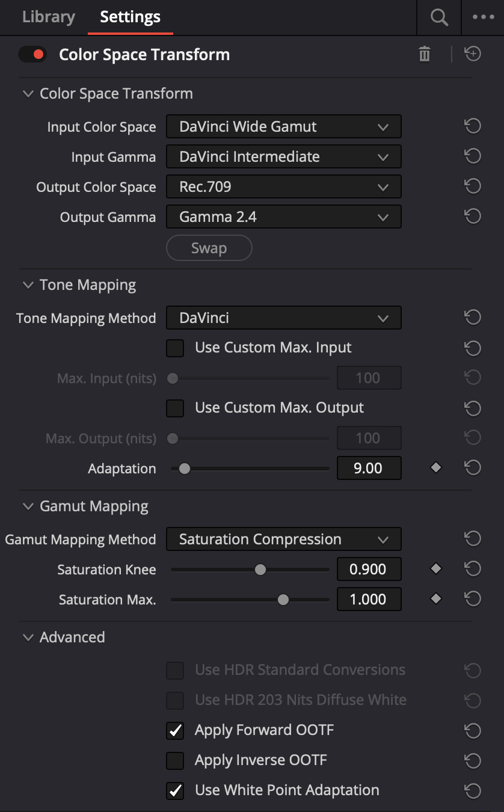The width and height of the screenshot is (504, 812).
Task: Click the Saturation Max. field 1.000
Action: point(369,599)
